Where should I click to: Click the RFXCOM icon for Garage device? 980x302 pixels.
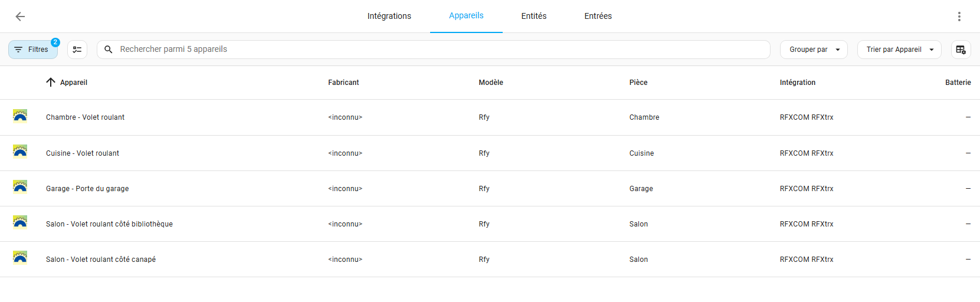point(20,187)
